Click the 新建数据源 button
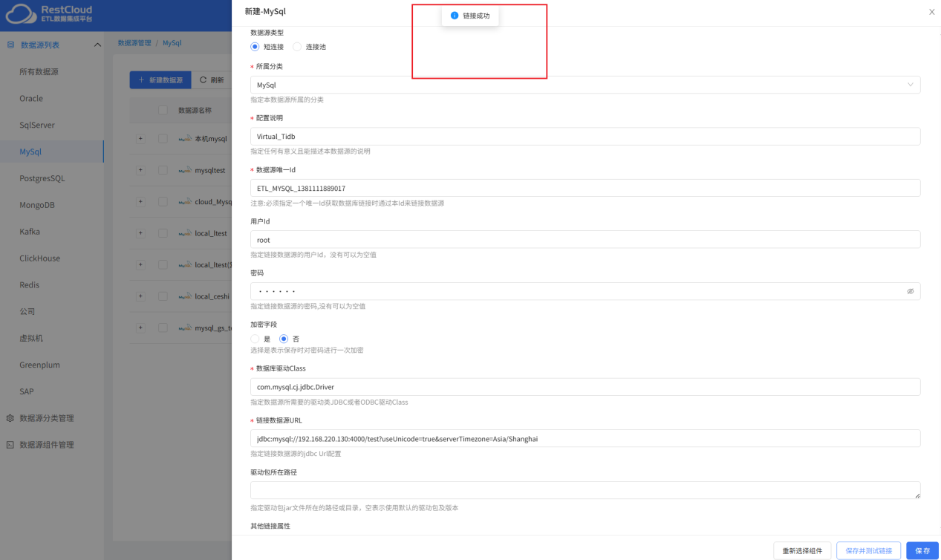The height and width of the screenshot is (560, 941). [160, 80]
